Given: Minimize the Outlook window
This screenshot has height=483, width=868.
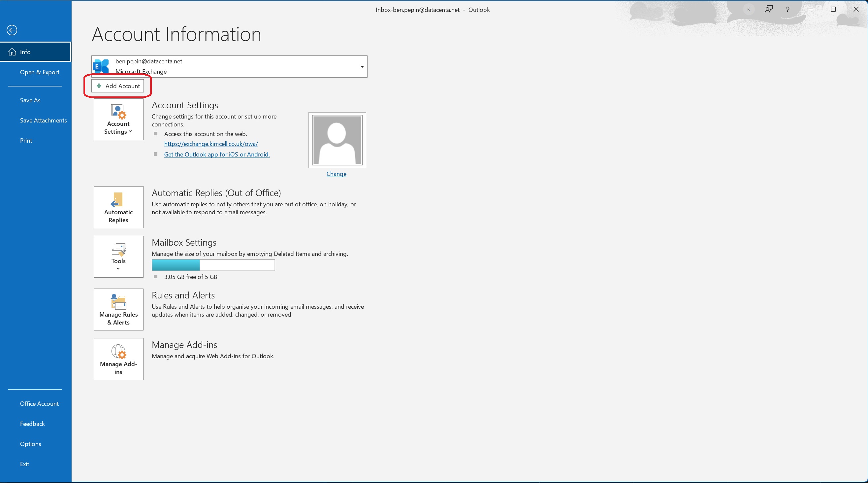Looking at the screenshot, I should 811,10.
